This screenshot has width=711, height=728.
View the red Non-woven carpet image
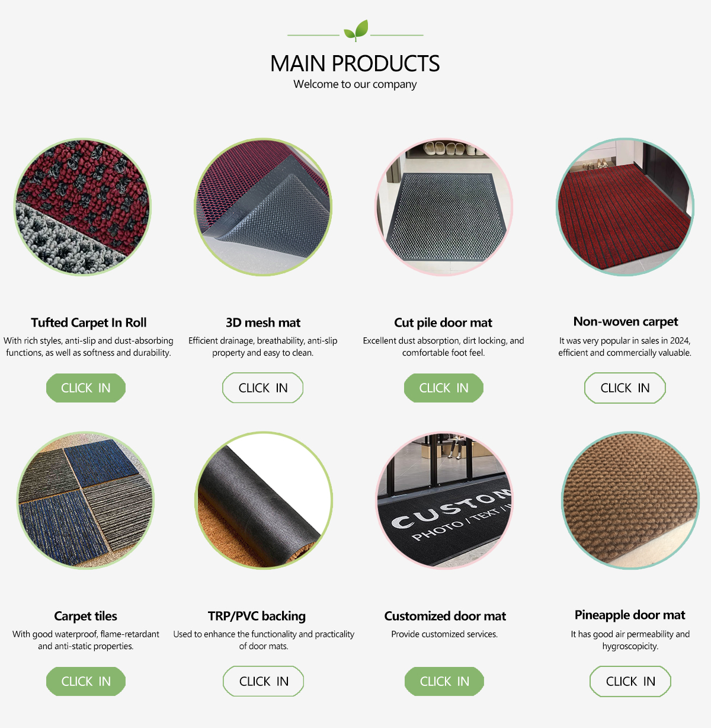point(625,207)
